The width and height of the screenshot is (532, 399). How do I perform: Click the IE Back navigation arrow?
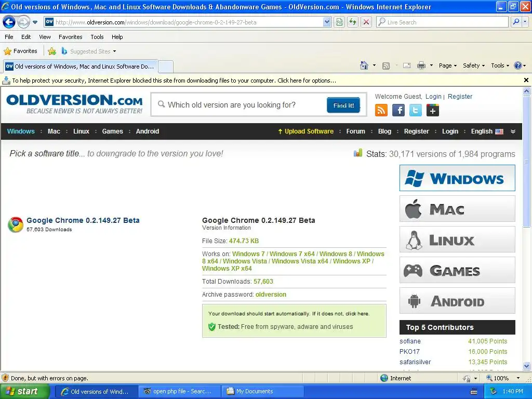click(9, 22)
